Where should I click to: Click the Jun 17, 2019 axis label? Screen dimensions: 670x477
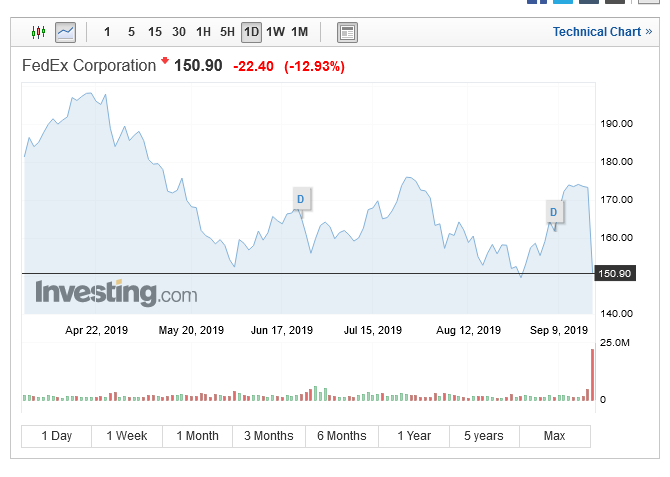[282, 330]
